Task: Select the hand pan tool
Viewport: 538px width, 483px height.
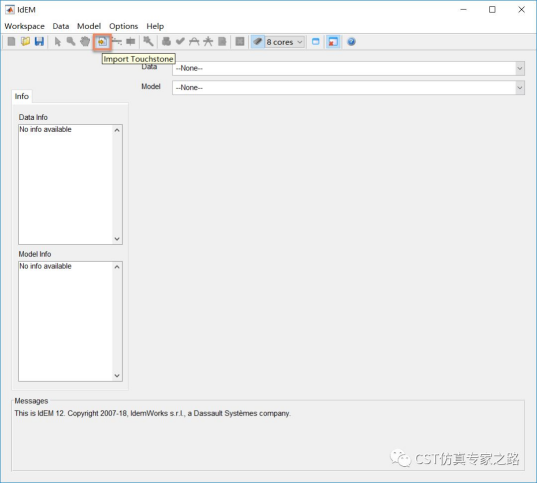Action: pos(85,42)
